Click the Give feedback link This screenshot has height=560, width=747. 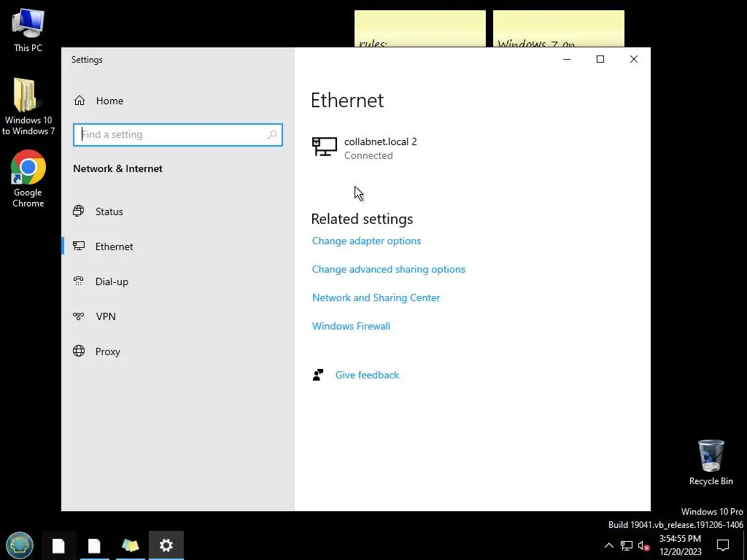click(x=368, y=375)
